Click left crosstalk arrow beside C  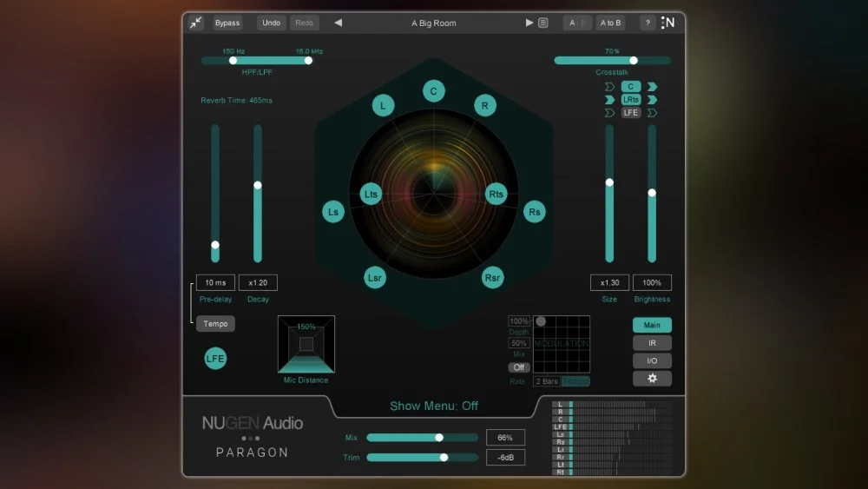coord(609,86)
